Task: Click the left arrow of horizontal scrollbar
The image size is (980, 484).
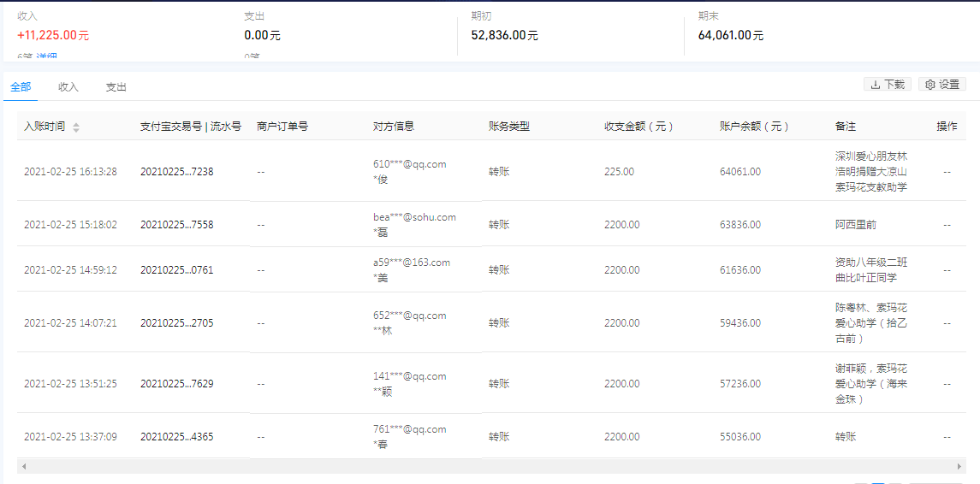Action: tap(23, 467)
